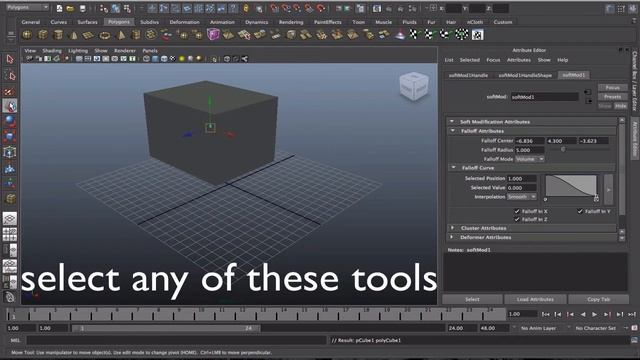Click the green Y-axis move handle
This screenshot has height=360, width=640.
click(210, 101)
